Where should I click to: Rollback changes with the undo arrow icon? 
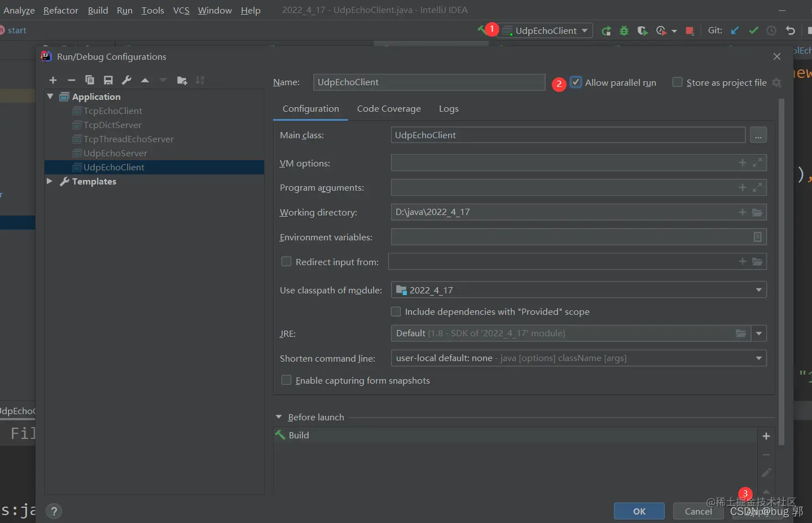(790, 30)
